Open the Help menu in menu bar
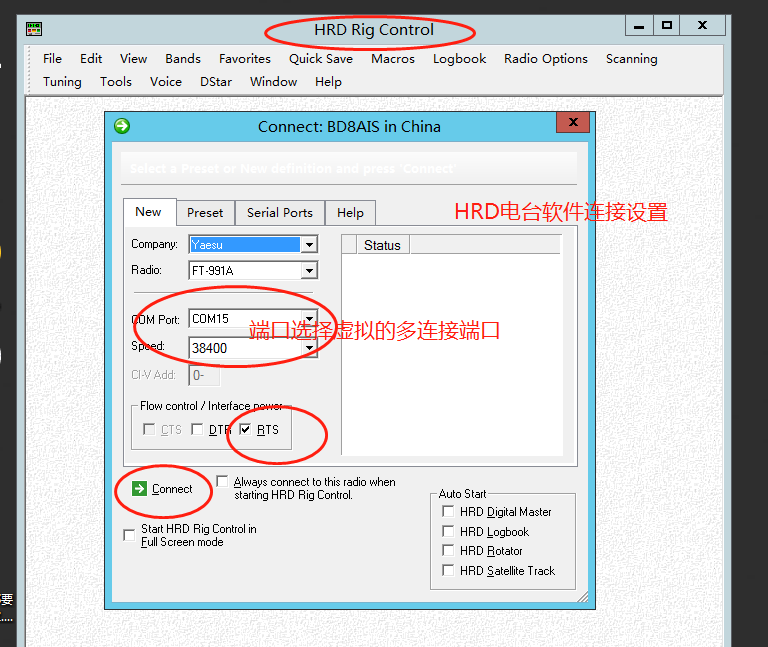Viewport: 768px width, 647px height. click(328, 82)
